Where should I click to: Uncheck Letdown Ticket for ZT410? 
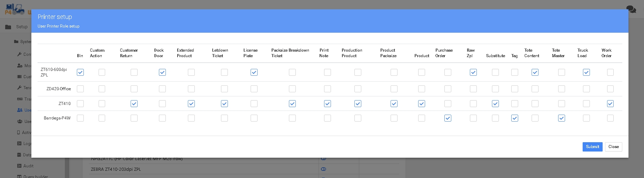(x=224, y=104)
